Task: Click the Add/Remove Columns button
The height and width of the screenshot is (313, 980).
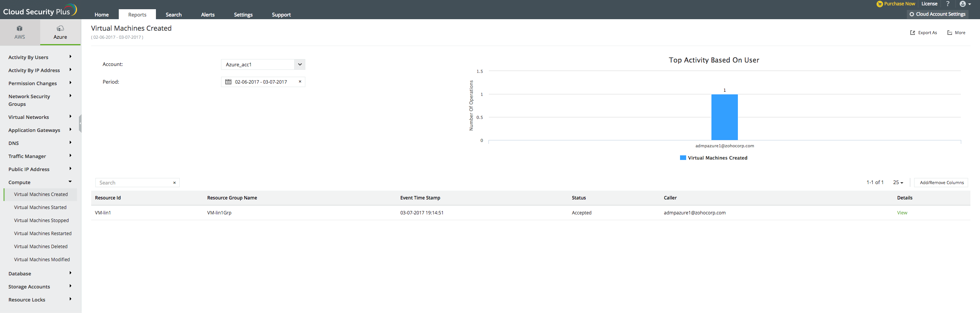Action: click(x=941, y=183)
